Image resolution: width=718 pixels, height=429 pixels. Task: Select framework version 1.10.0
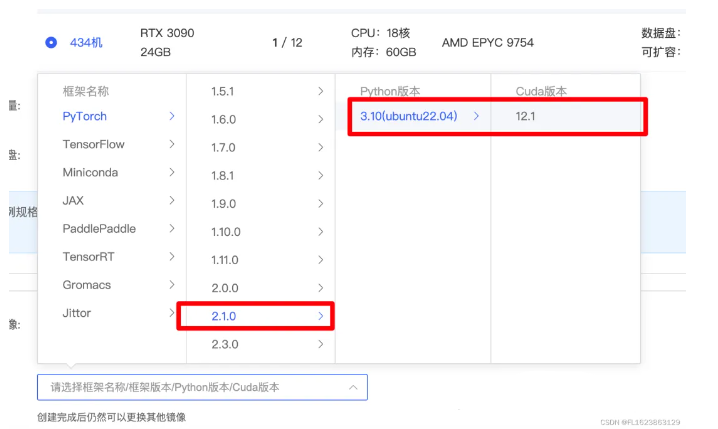[x=226, y=232]
